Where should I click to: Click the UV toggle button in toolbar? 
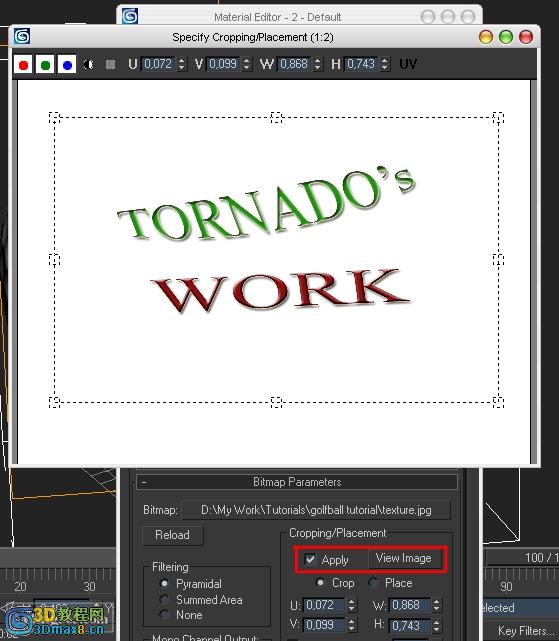408,64
